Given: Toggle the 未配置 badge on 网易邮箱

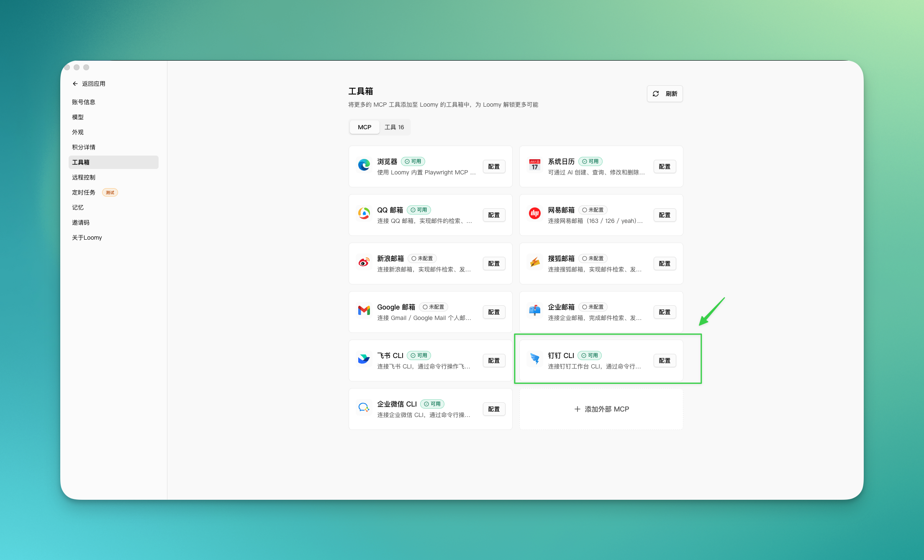Looking at the screenshot, I should (592, 210).
